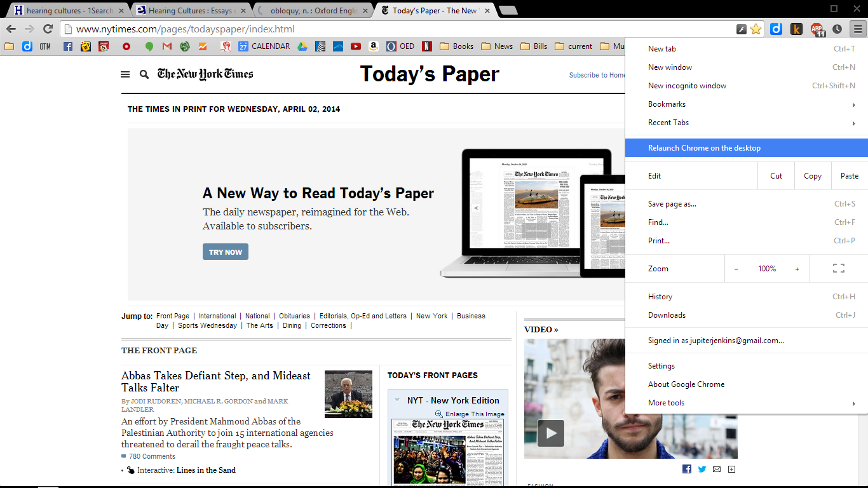Image resolution: width=868 pixels, height=488 pixels.
Task: Open the green Hangouts bookmark icon
Action: (x=149, y=46)
